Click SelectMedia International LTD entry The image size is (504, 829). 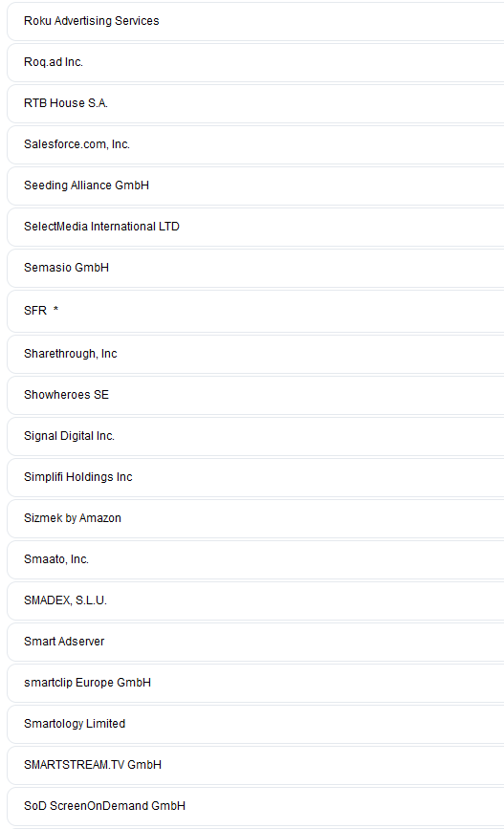(x=255, y=228)
